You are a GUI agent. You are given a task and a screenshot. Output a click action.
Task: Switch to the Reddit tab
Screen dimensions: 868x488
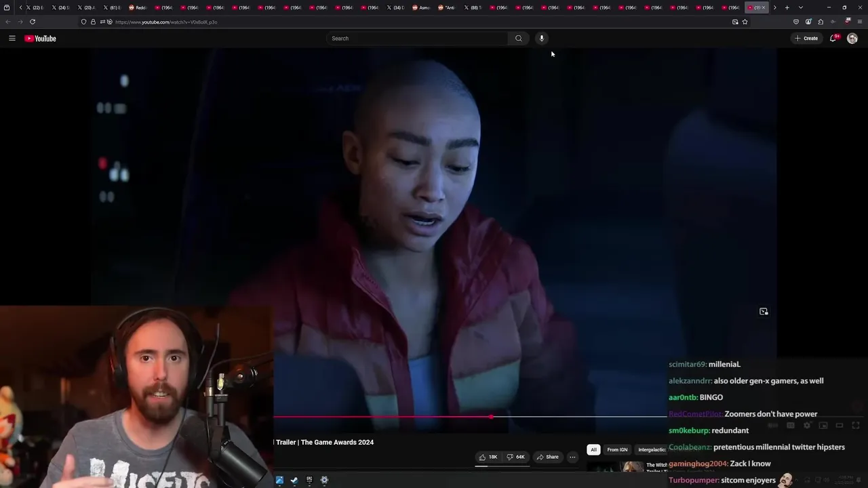point(138,7)
